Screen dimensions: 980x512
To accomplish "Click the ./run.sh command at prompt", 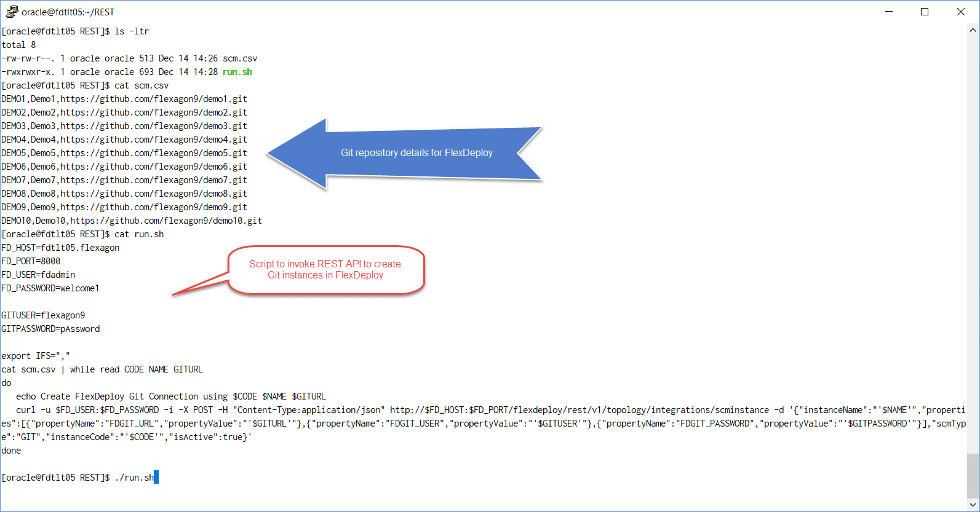I will (134, 478).
